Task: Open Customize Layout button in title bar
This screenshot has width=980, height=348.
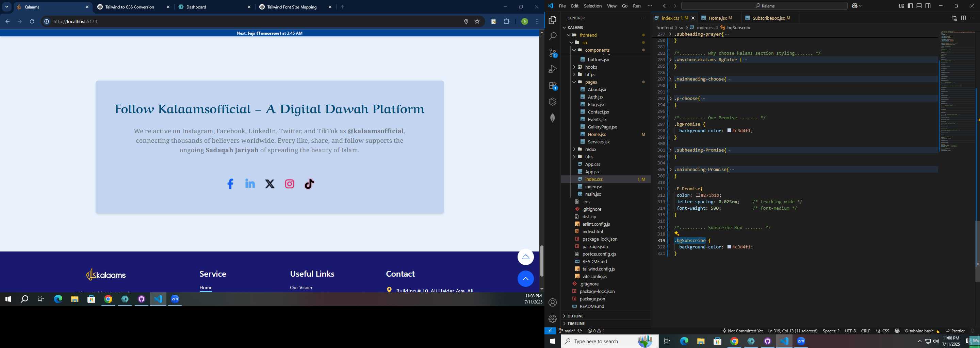Action: pos(901,6)
